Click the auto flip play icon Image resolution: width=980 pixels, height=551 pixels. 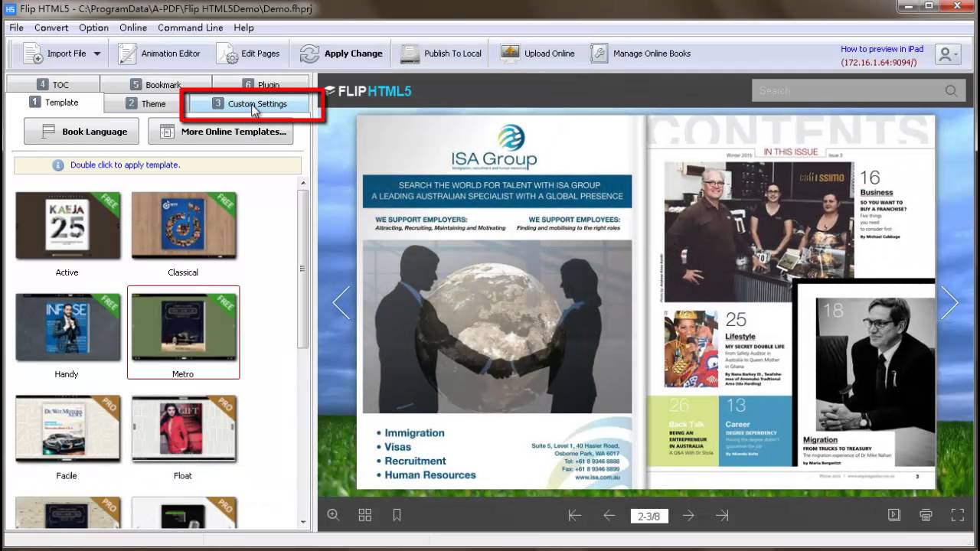[893, 515]
